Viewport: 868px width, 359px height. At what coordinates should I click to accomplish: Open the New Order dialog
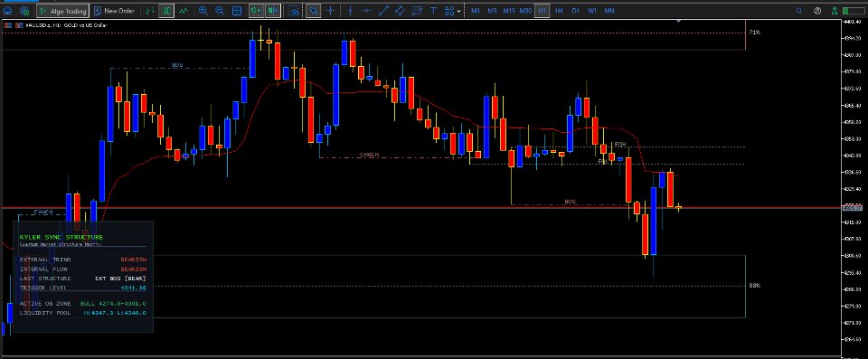tap(114, 11)
